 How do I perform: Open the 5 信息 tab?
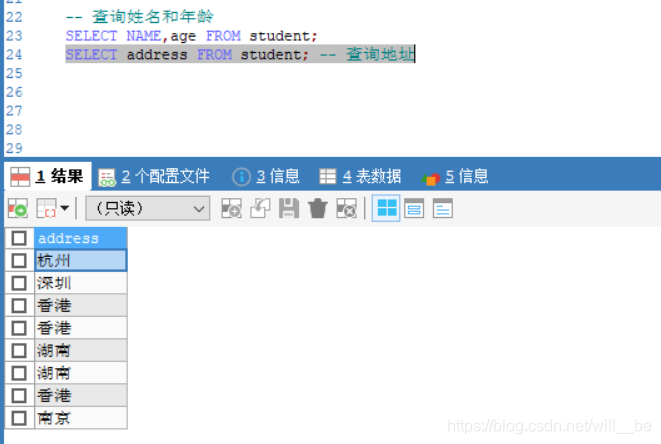tap(454, 176)
